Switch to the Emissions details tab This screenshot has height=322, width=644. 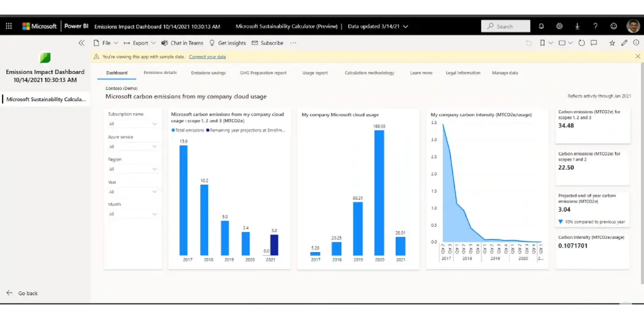(x=160, y=73)
